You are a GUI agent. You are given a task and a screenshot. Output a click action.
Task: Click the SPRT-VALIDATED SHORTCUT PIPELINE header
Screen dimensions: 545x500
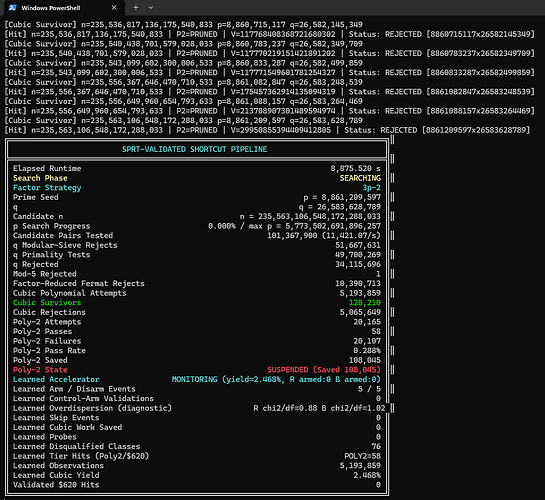[x=195, y=149]
